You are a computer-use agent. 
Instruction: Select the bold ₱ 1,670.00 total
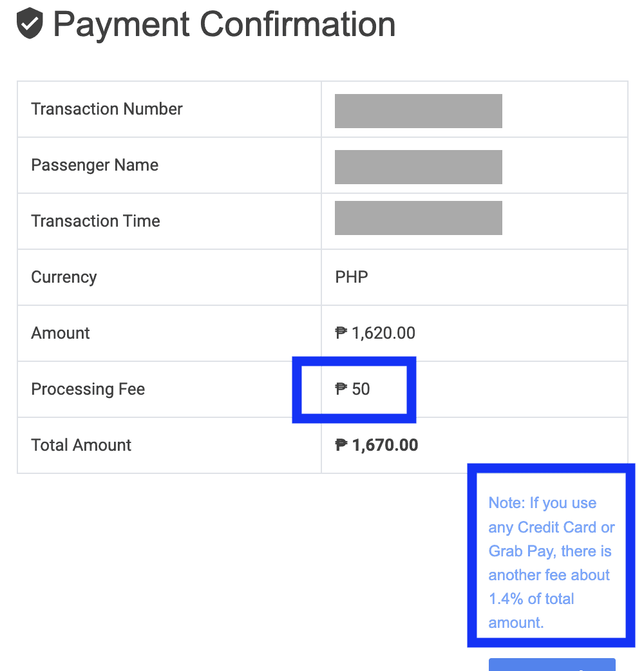point(377,445)
